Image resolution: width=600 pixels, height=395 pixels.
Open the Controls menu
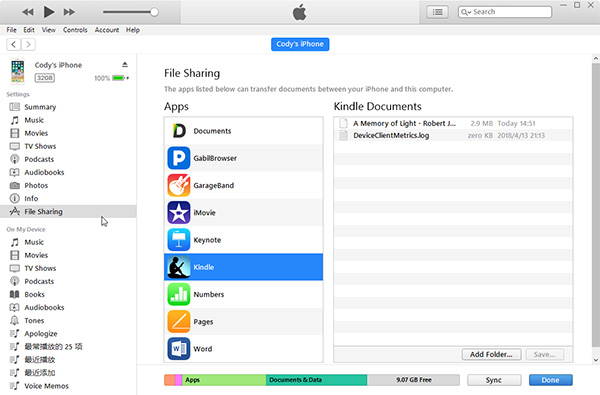pyautogui.click(x=75, y=30)
